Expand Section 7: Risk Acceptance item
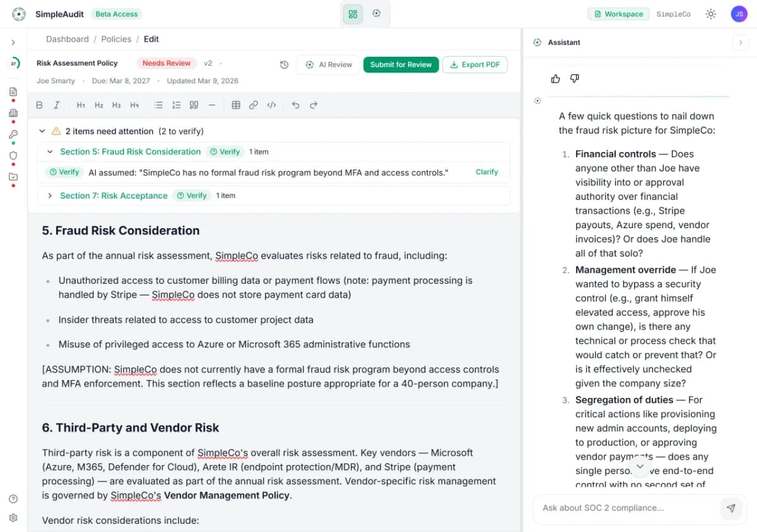 (50, 195)
